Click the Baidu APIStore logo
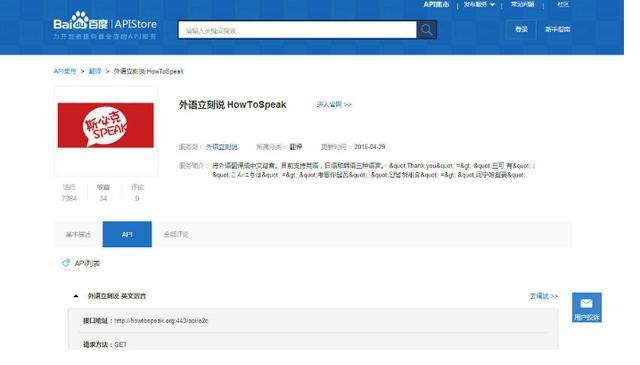Viewport: 640px width, 365px height. click(x=105, y=24)
